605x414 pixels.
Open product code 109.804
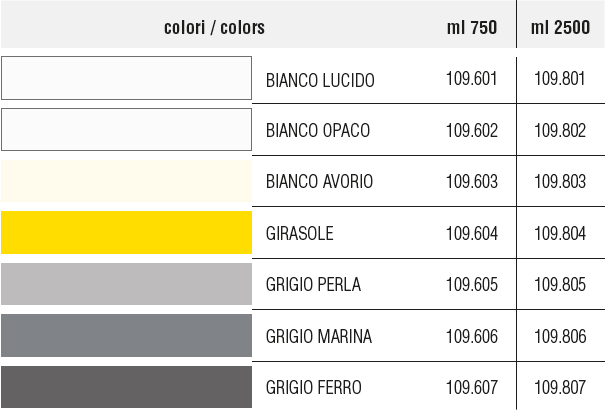(560, 233)
